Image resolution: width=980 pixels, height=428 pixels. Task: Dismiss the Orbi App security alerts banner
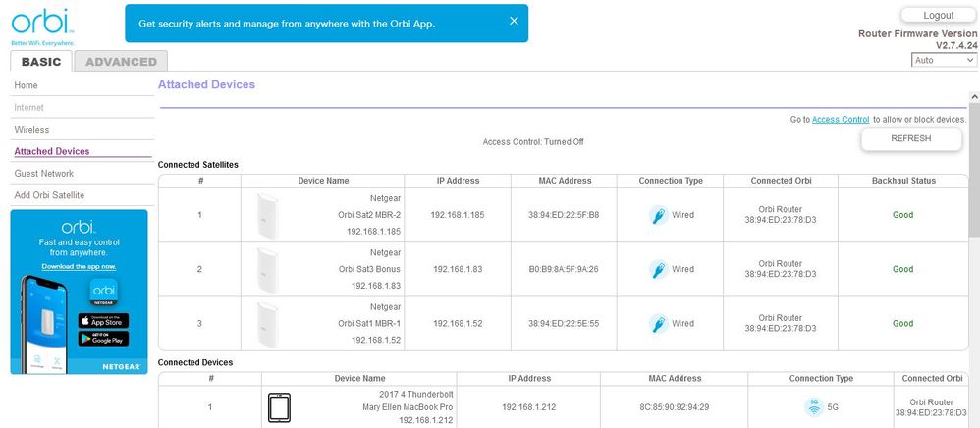[514, 22]
